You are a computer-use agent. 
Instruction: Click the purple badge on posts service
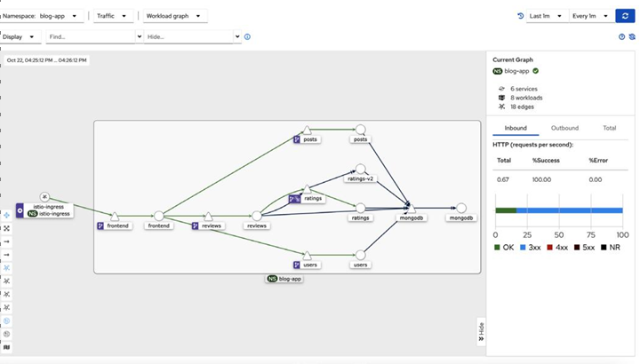pyautogui.click(x=297, y=139)
